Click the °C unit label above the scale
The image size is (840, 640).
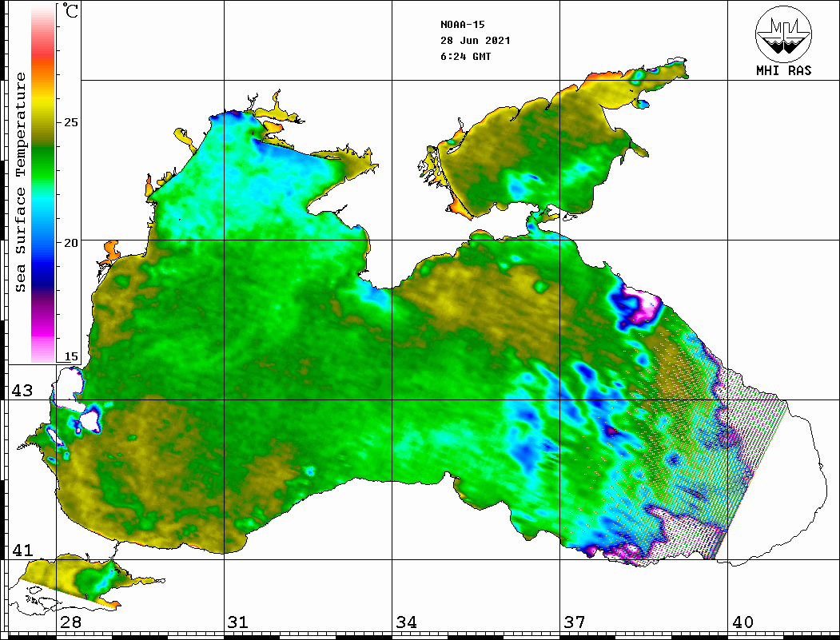(x=72, y=13)
